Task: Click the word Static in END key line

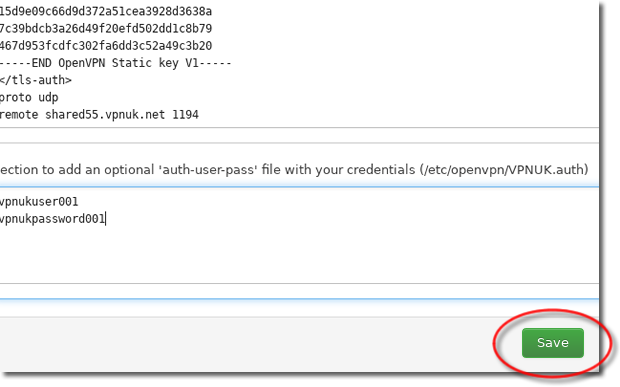Action: (x=132, y=63)
